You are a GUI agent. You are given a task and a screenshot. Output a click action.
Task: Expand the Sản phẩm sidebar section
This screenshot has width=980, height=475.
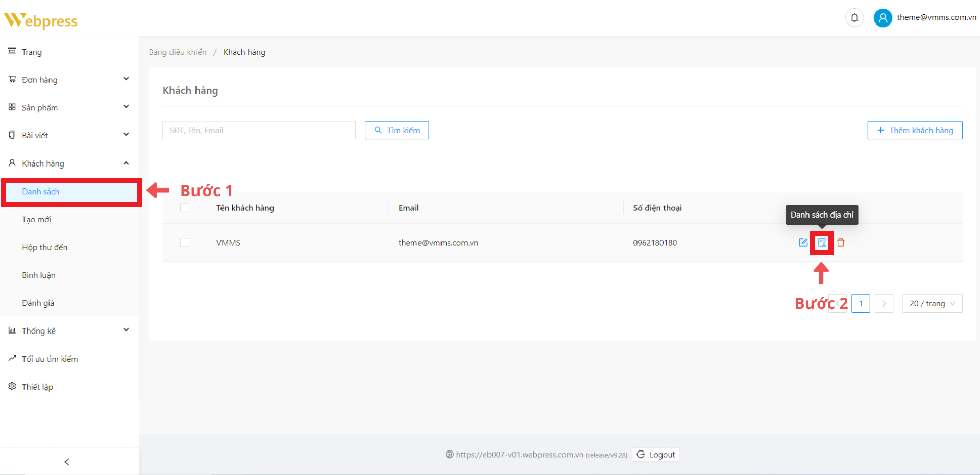(x=69, y=107)
